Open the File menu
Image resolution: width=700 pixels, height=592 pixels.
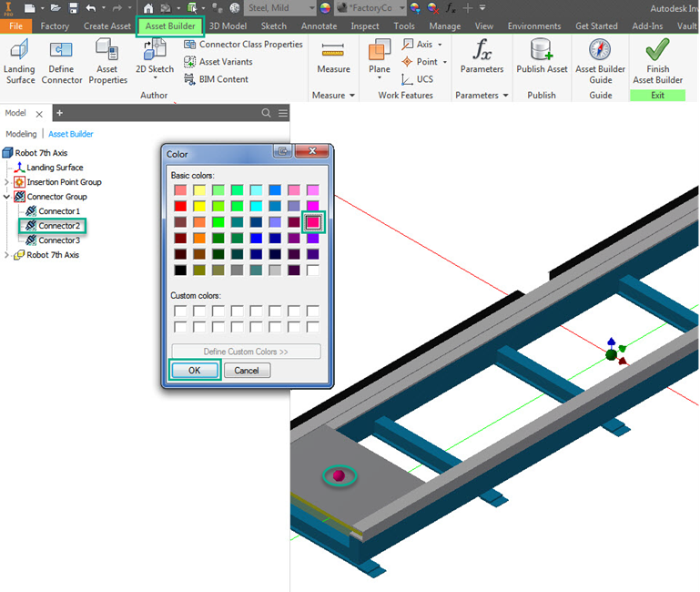coord(15,26)
